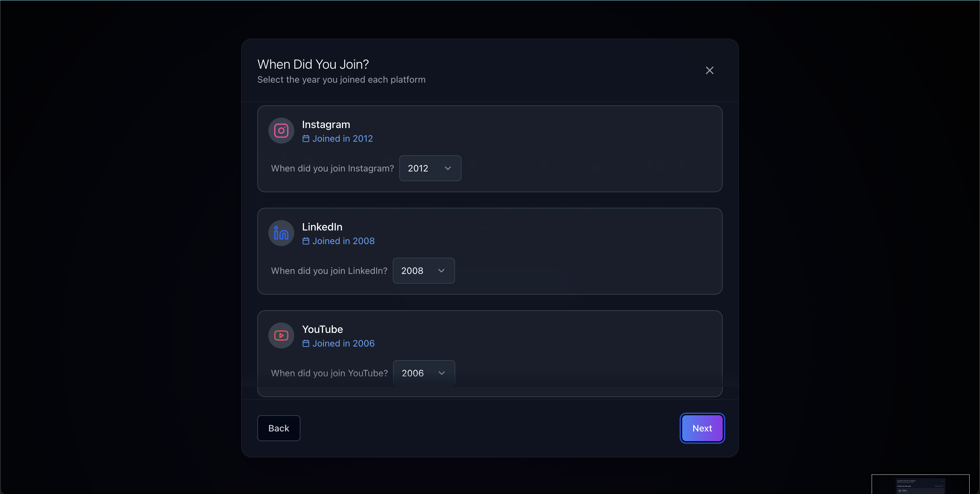Click 'When did you join Instagram?' label

[x=332, y=168]
